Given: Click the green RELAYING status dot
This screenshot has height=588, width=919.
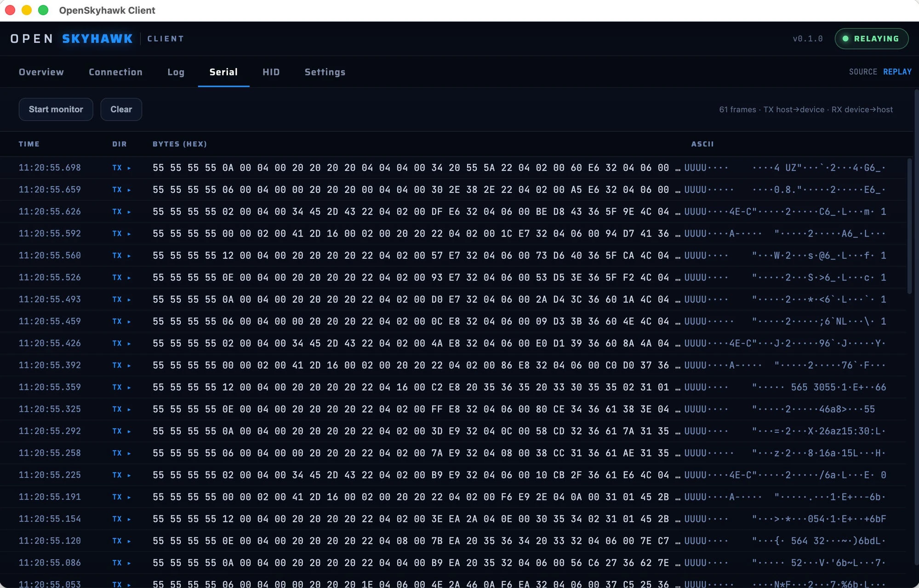Looking at the screenshot, I should coord(845,39).
